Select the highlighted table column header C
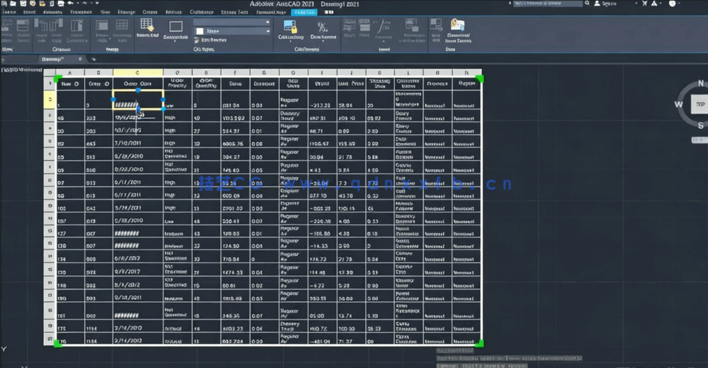This screenshot has width=708, height=368. click(x=138, y=72)
